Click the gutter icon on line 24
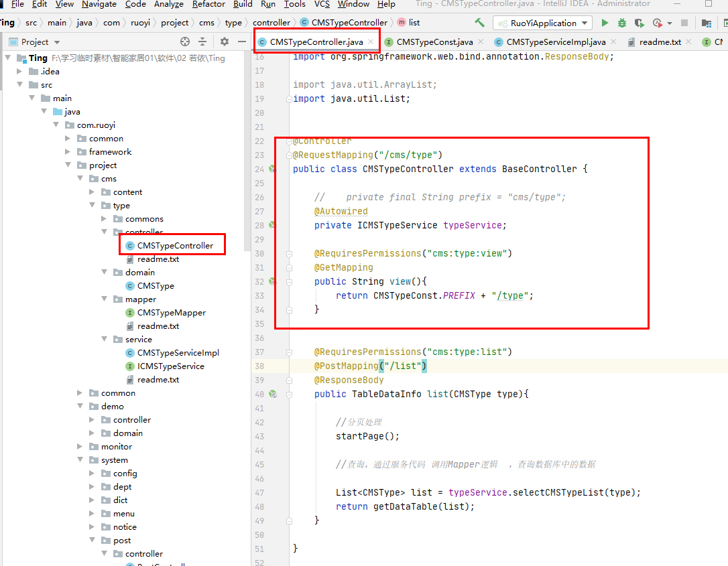Viewport: 728px width, 566px height. [x=273, y=169]
